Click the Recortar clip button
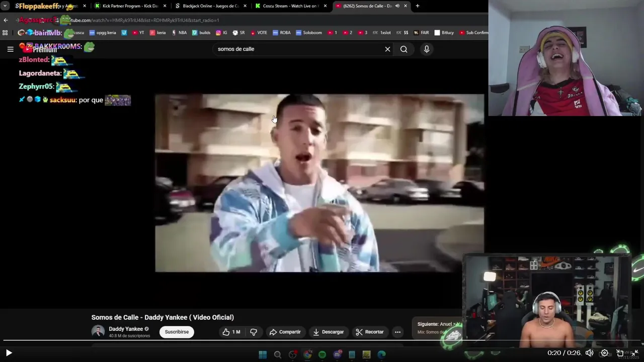Screen dimensions: 644x362 (x=369, y=332)
